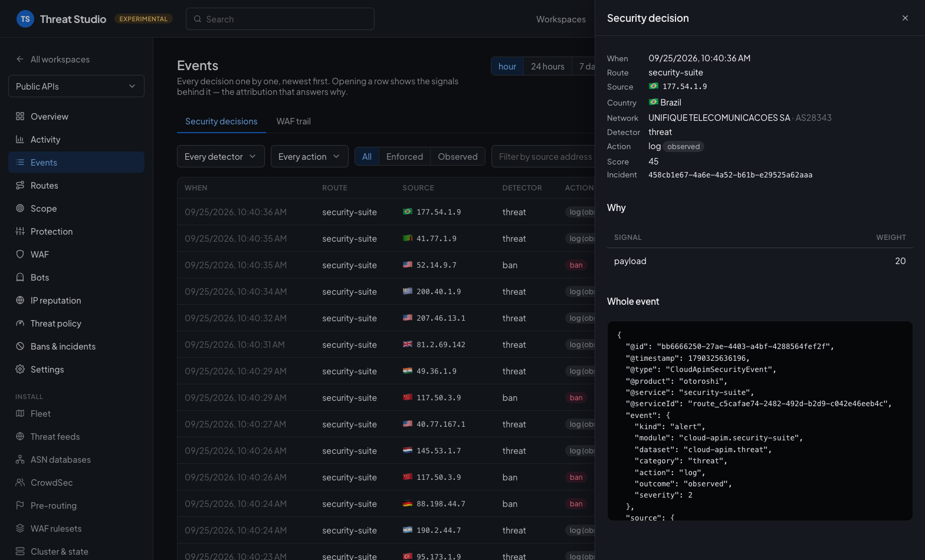
Task: Open the Workspaces link in header
Action: tap(561, 19)
